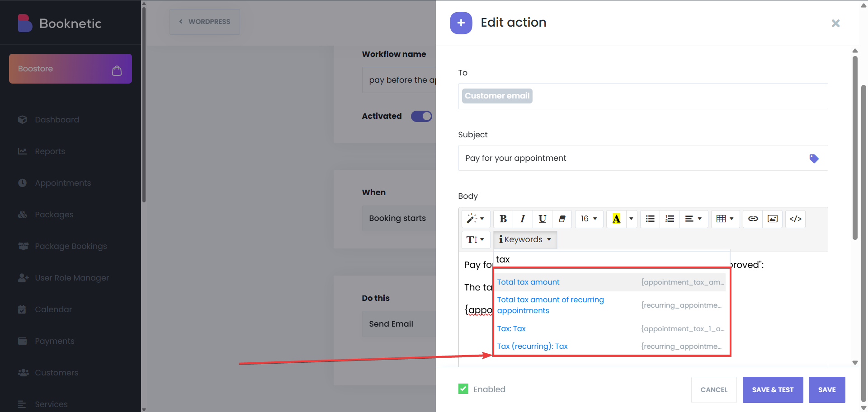This screenshot has height=412, width=868.
Task: Choose the Tax: Tax keyword
Action: coord(610,329)
